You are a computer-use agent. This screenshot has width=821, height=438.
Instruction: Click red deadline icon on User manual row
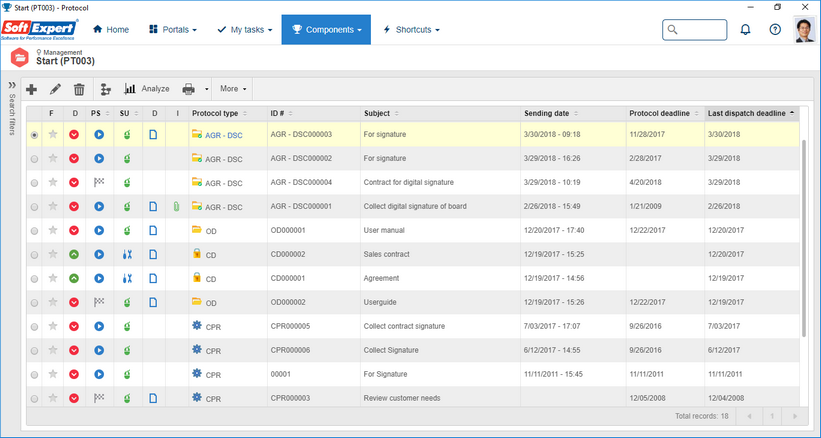click(x=74, y=230)
